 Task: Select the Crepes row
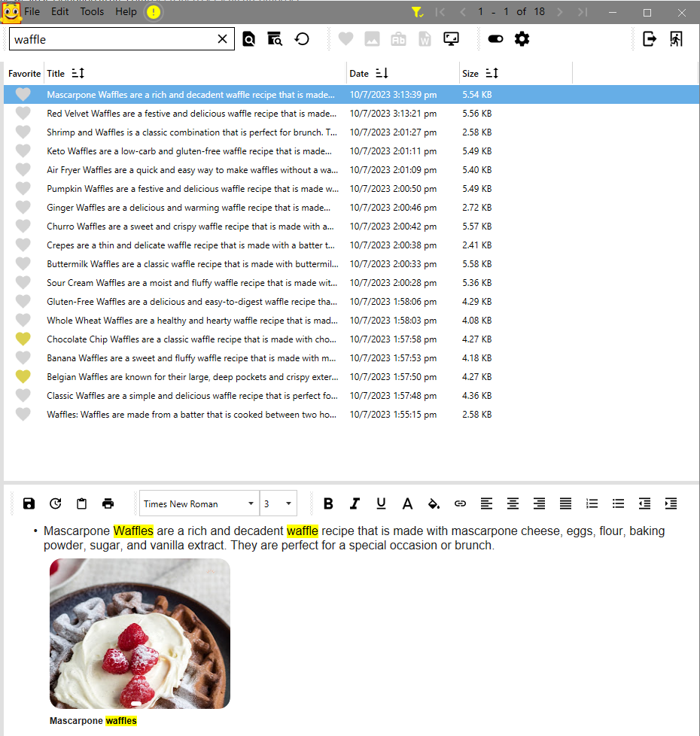(352, 245)
